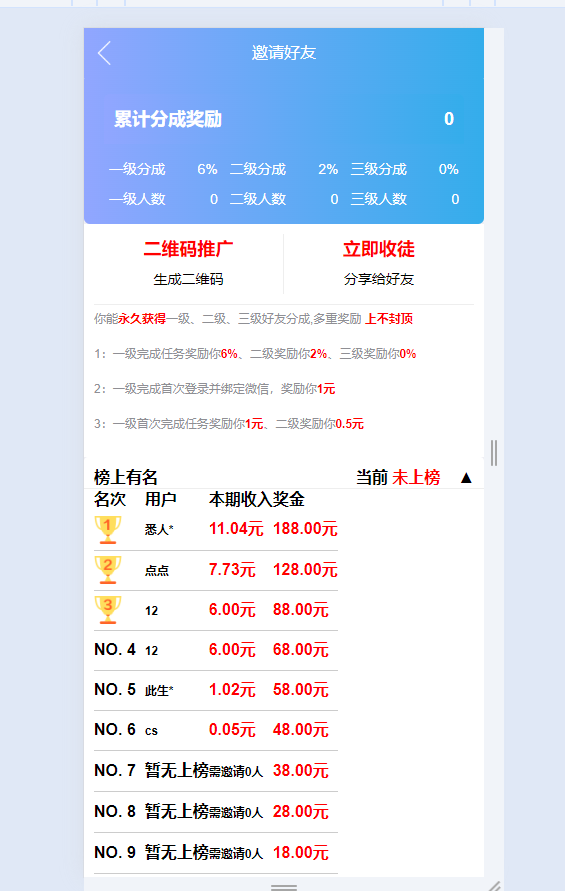
Task: Select the NO. 5 此生* ranking row
Action: (216, 690)
